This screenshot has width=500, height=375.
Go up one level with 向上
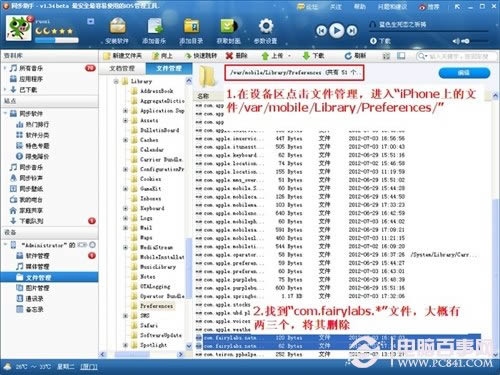tap(162, 56)
